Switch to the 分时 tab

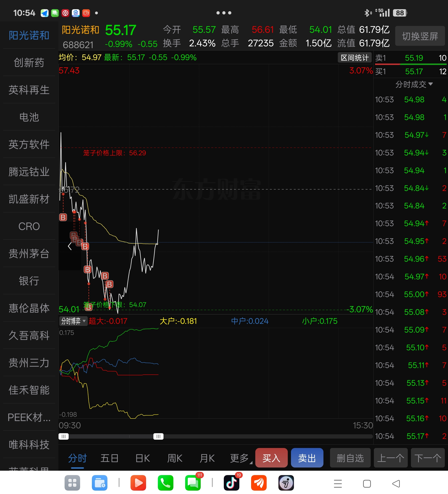click(78, 458)
